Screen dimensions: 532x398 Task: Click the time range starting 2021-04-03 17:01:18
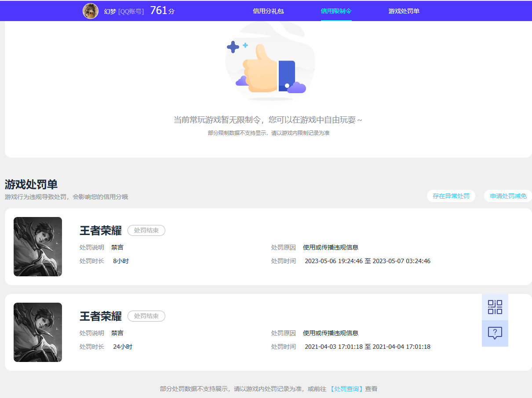pos(368,347)
